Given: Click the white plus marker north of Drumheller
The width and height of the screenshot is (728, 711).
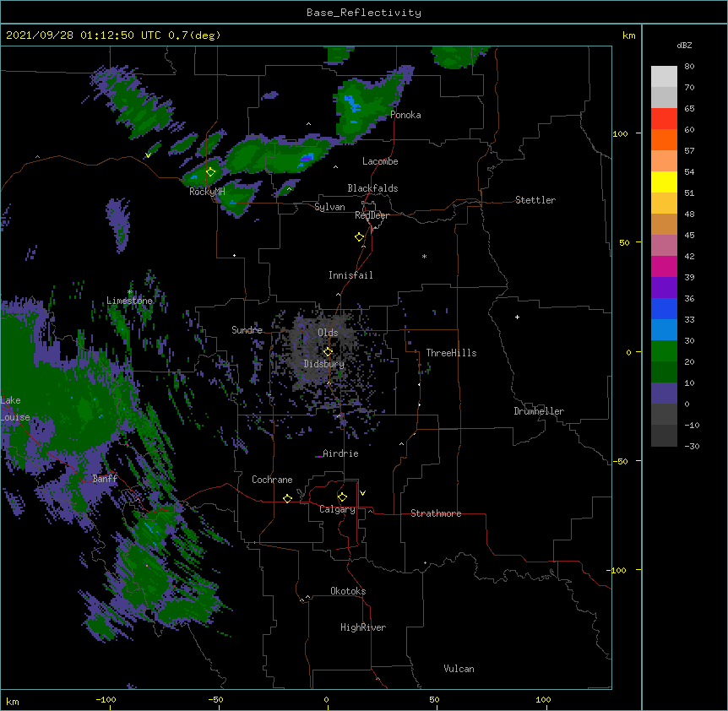Looking at the screenshot, I should point(517,317).
